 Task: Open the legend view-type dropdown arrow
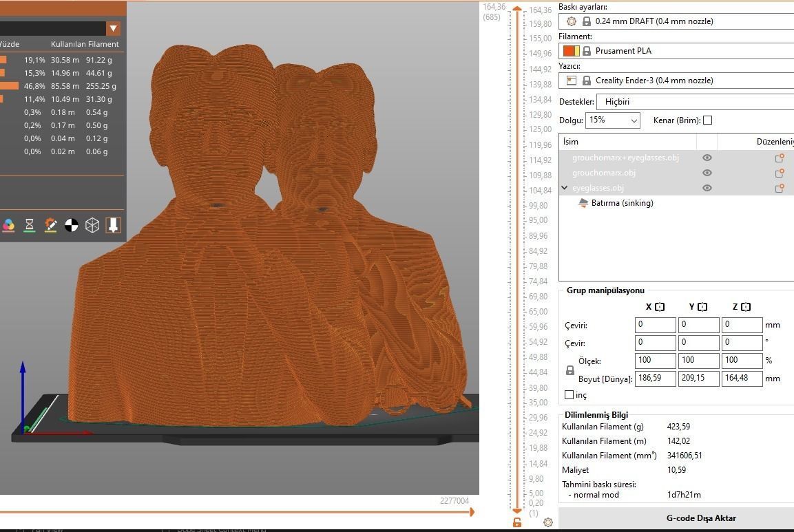click(114, 28)
